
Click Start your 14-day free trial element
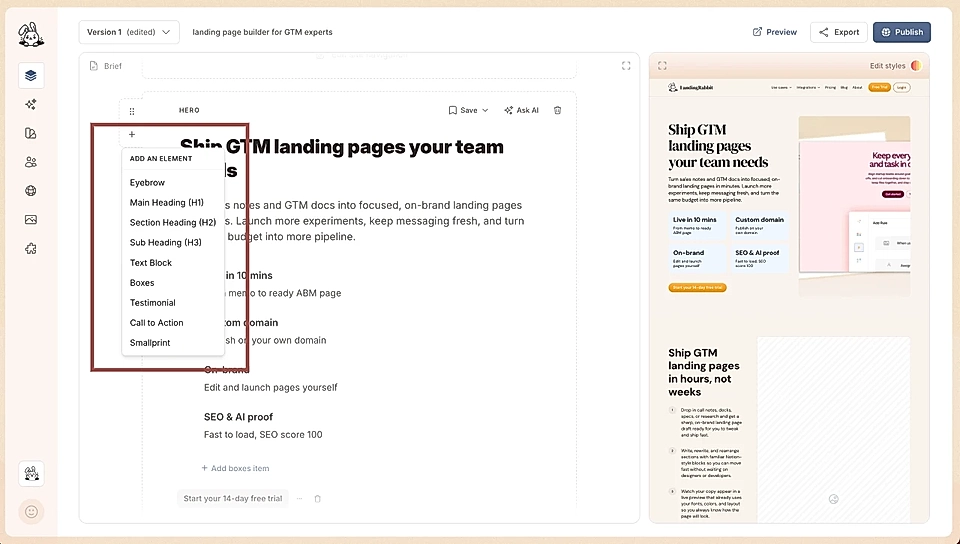(x=233, y=499)
